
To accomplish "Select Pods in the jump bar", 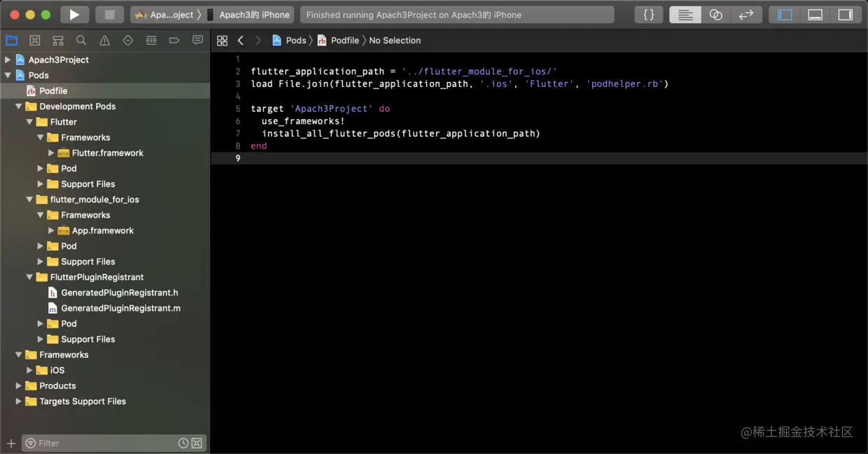I will tap(289, 41).
